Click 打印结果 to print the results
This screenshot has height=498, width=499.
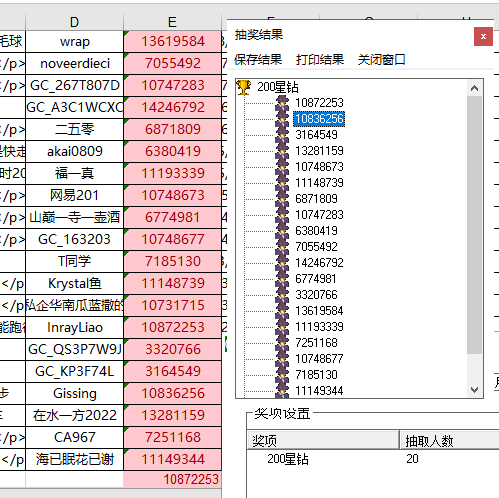pyautogui.click(x=320, y=60)
